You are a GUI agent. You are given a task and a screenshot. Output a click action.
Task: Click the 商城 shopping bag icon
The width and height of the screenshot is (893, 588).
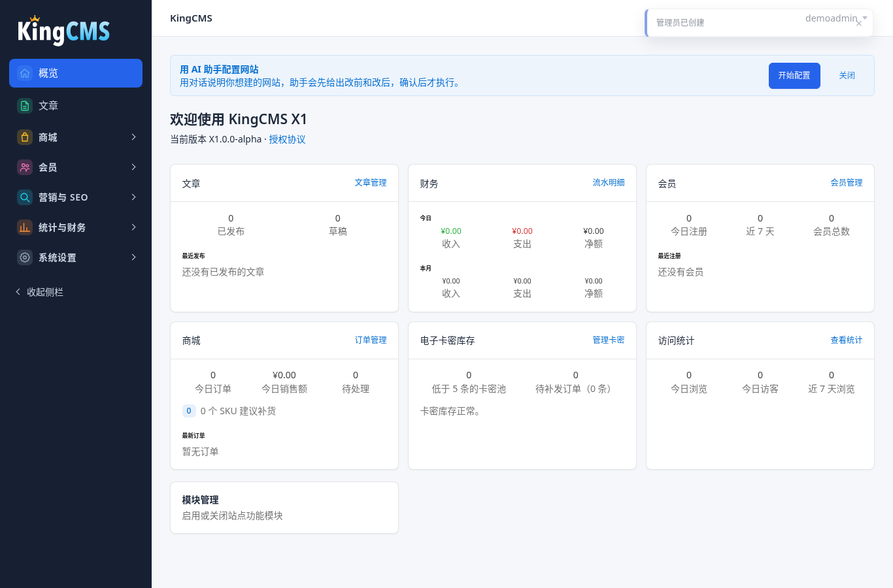25,137
